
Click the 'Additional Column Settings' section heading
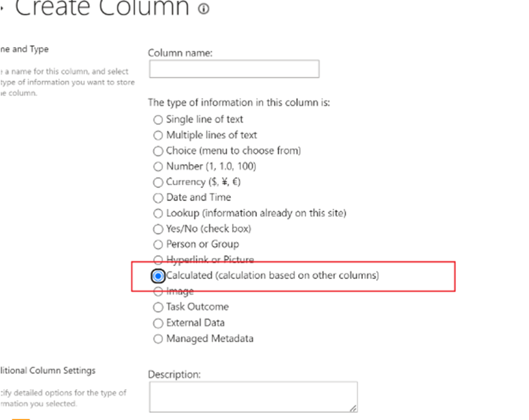coord(48,371)
